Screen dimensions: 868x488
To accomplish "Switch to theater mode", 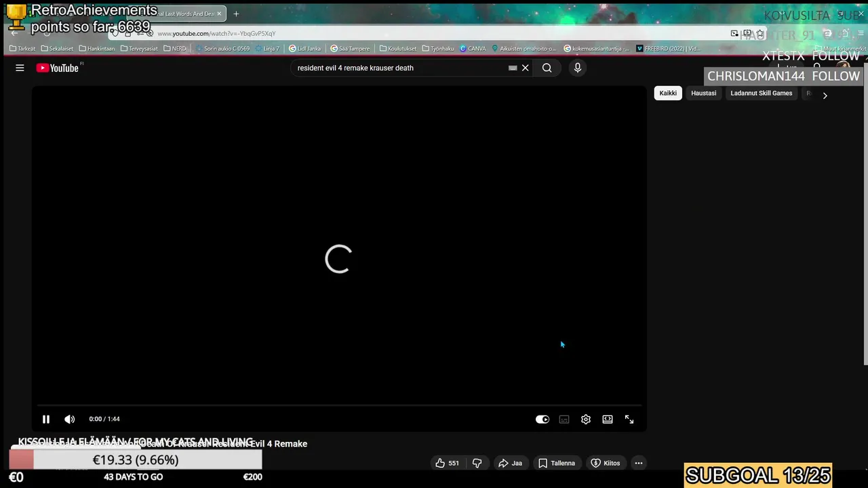I will 608,420.
